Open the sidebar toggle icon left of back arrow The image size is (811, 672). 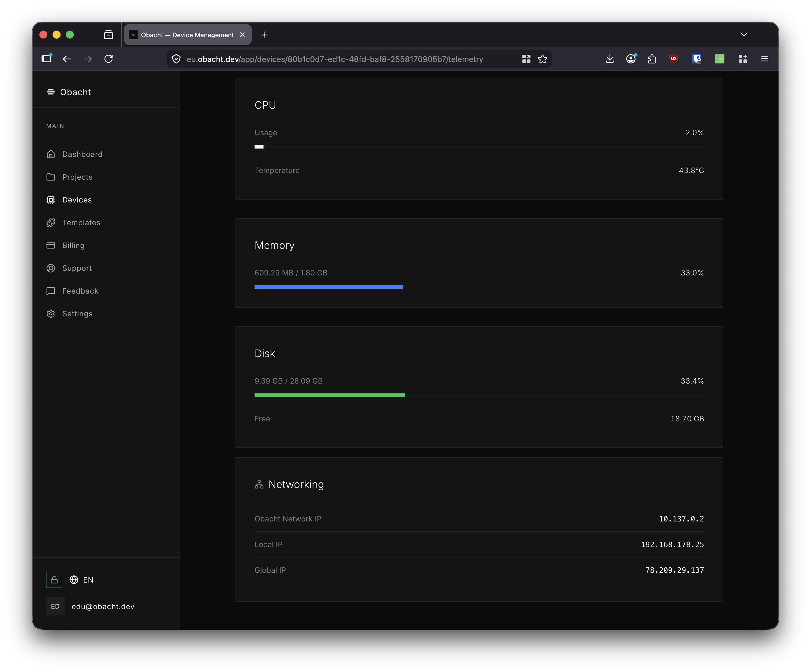tap(47, 59)
